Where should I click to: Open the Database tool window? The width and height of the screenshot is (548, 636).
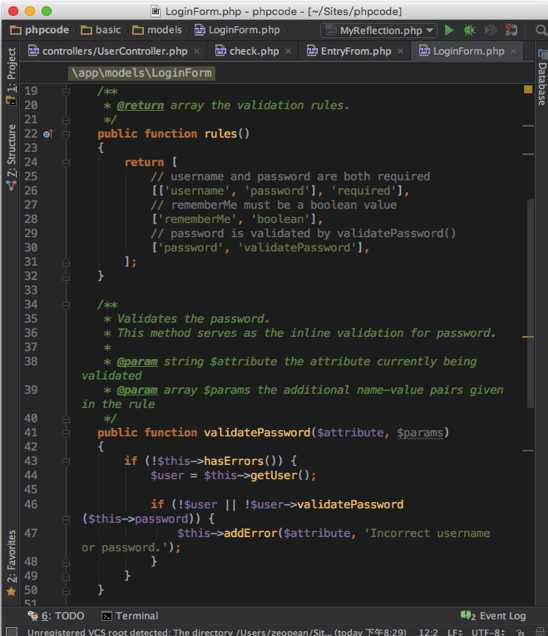pyautogui.click(x=542, y=78)
